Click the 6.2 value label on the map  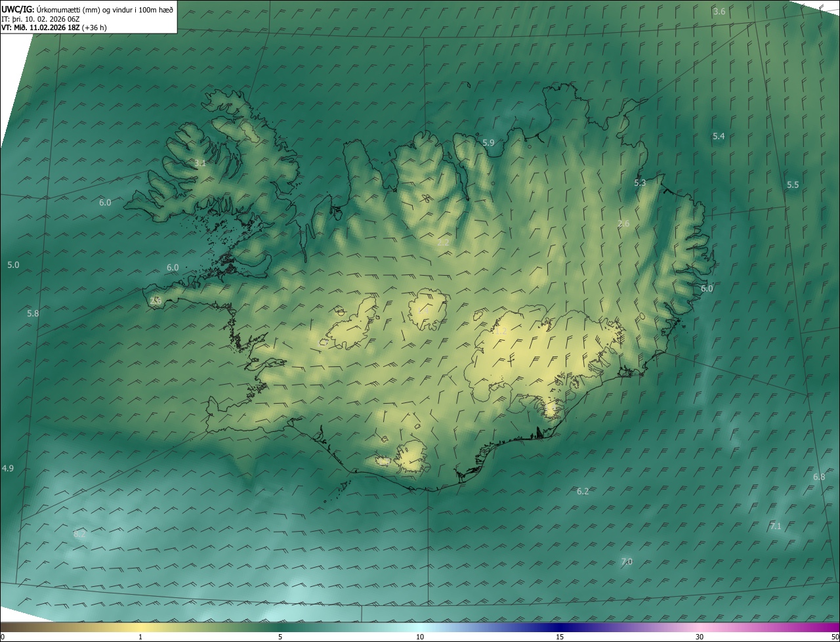583,492
